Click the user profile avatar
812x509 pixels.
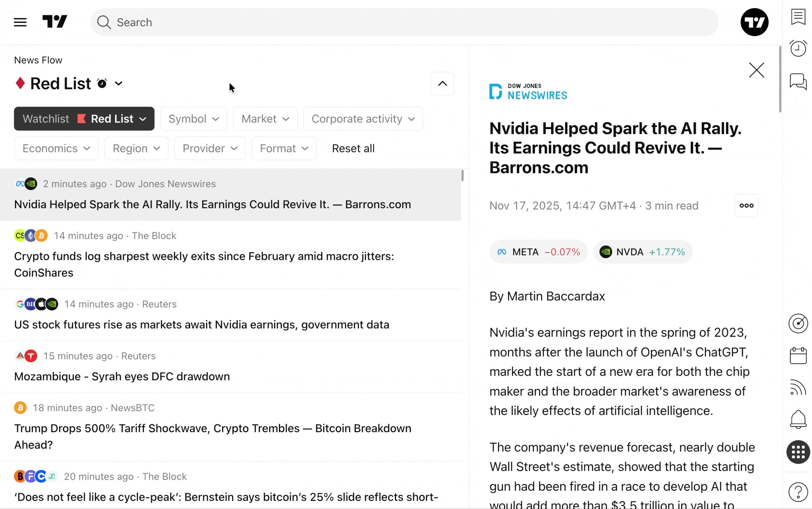(754, 22)
